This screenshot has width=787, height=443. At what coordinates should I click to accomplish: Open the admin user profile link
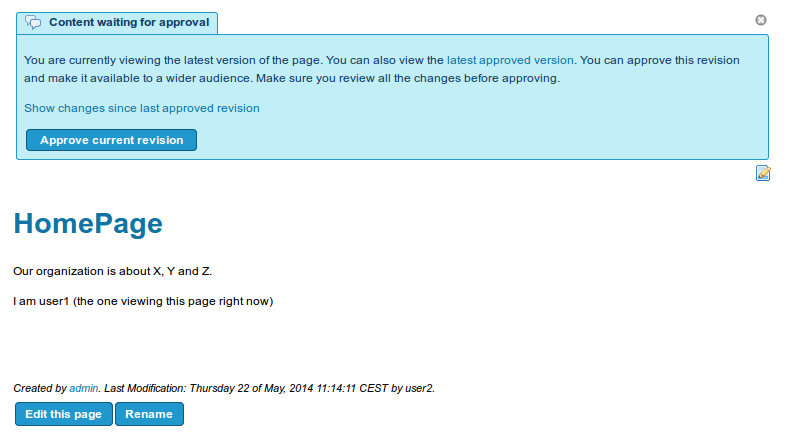(84, 388)
